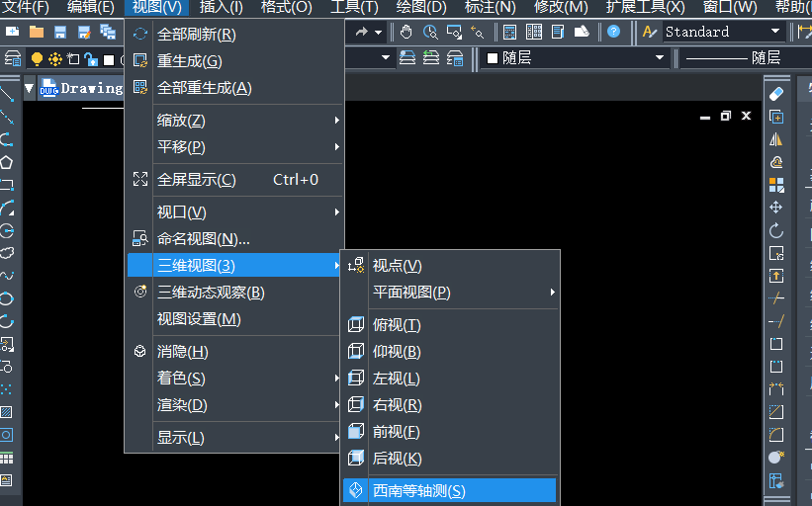Select the zoom window tool icon
812x506 pixels.
click(454, 32)
